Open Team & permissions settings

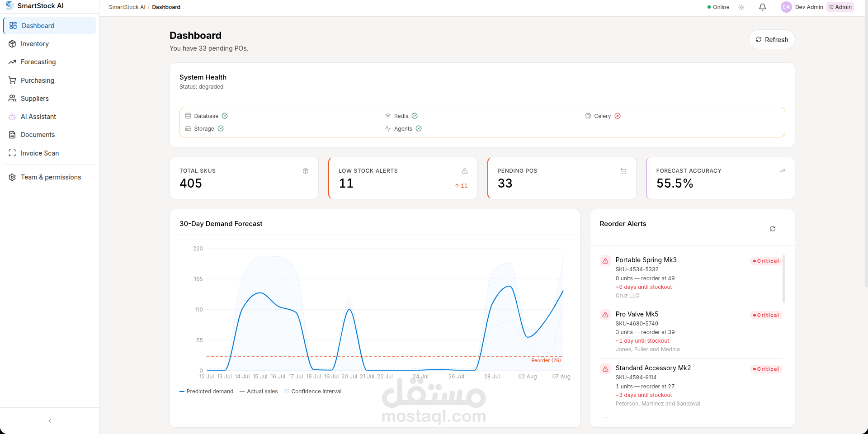(50, 177)
